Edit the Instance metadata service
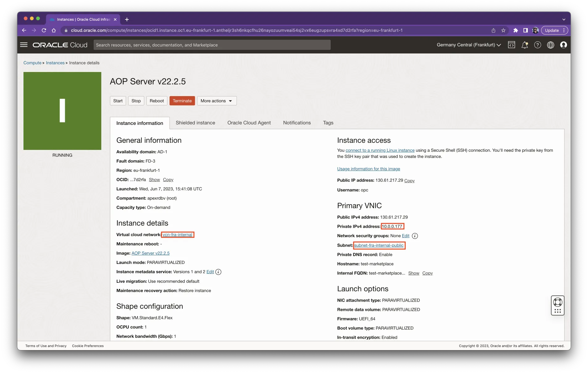588x373 pixels. click(210, 272)
